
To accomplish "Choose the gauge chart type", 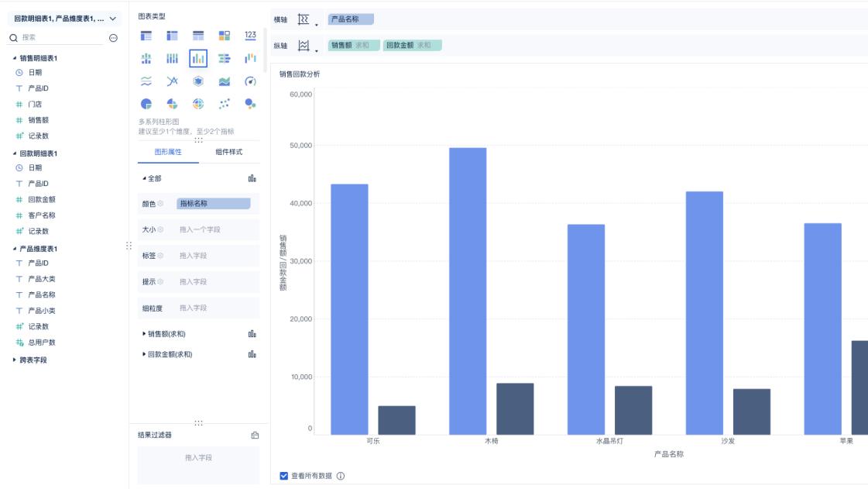I will pyautogui.click(x=250, y=81).
